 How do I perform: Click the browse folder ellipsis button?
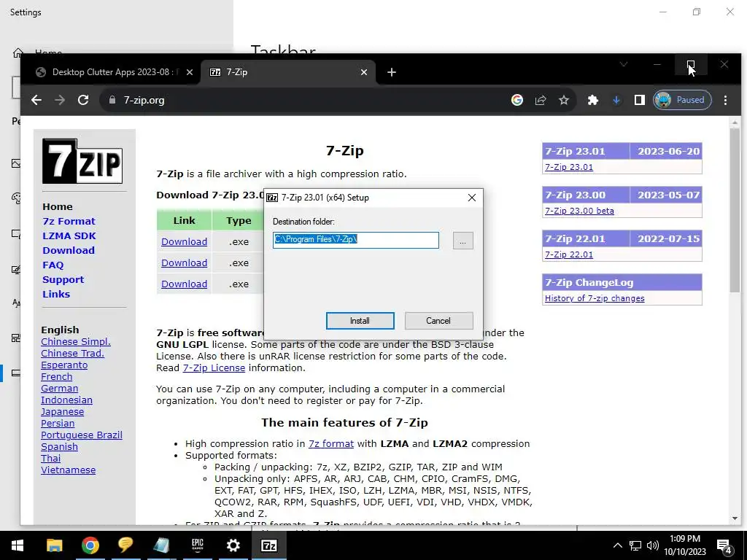pos(462,241)
